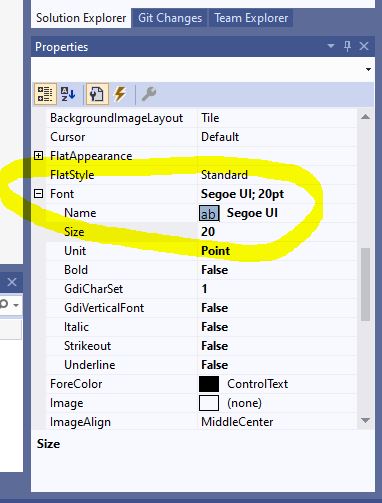This screenshot has width=382, height=503.
Task: Select the Bold property value False
Action: click(215, 270)
